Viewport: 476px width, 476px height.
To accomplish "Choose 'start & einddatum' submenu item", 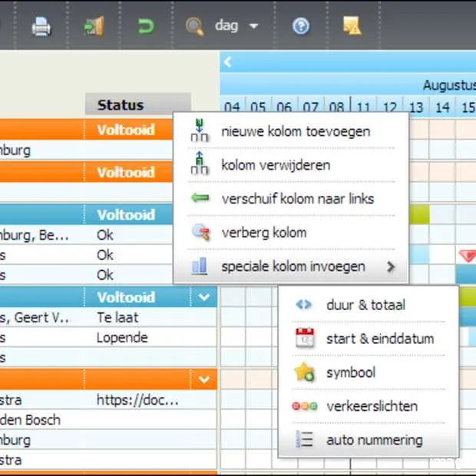I will 379,339.
